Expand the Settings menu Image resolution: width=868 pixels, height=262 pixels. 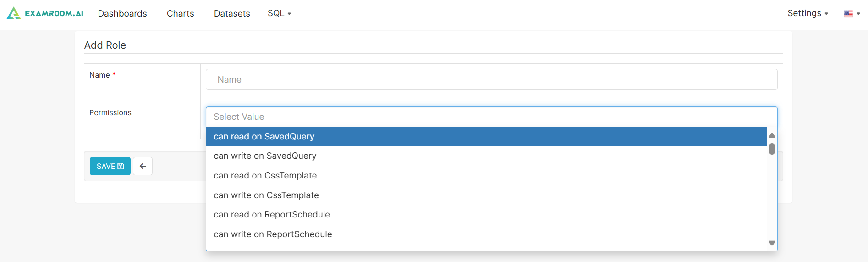click(807, 13)
